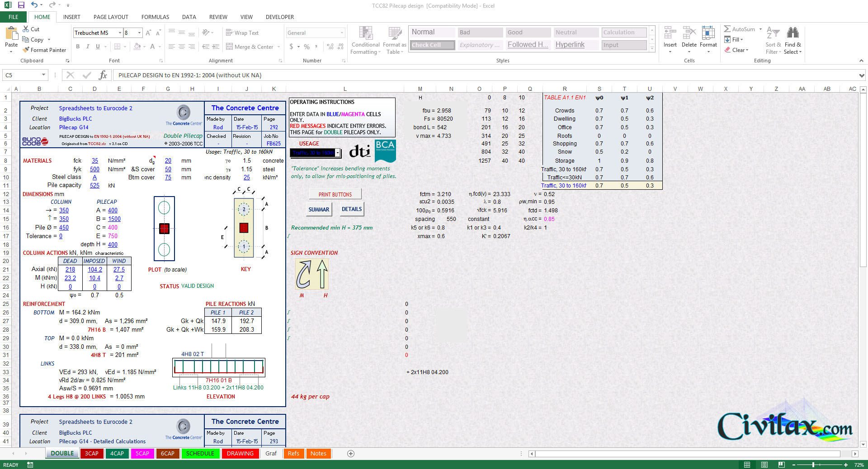The height and width of the screenshot is (469, 868).
Task: Click the Merge & Center icon
Action: (250, 47)
